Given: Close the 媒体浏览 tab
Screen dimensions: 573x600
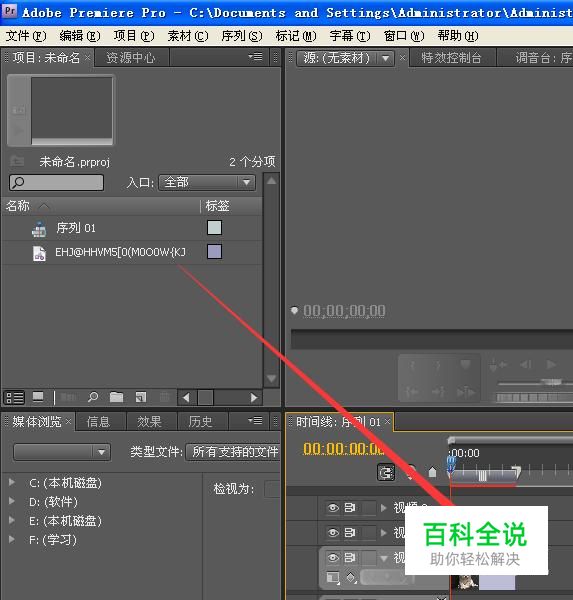Looking at the screenshot, I should [x=68, y=421].
